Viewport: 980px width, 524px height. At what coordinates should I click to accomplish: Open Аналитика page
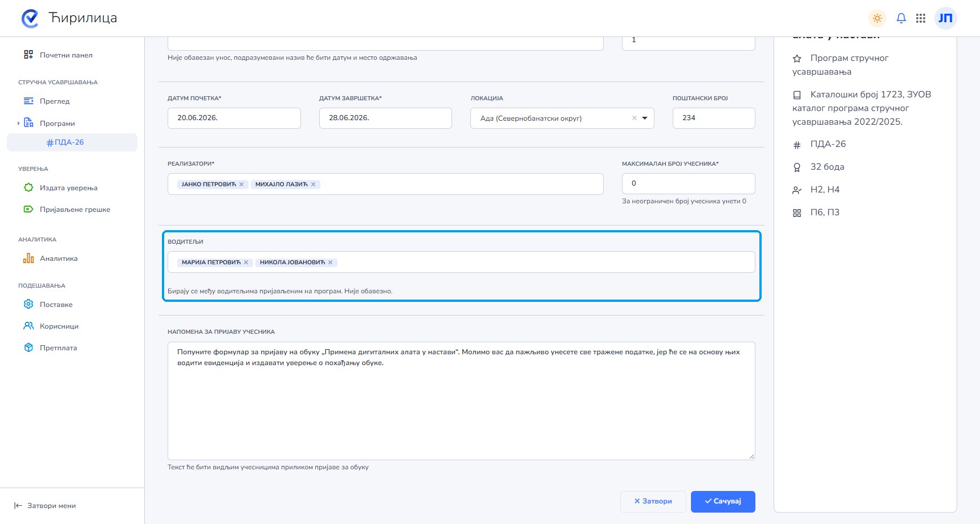click(x=59, y=259)
